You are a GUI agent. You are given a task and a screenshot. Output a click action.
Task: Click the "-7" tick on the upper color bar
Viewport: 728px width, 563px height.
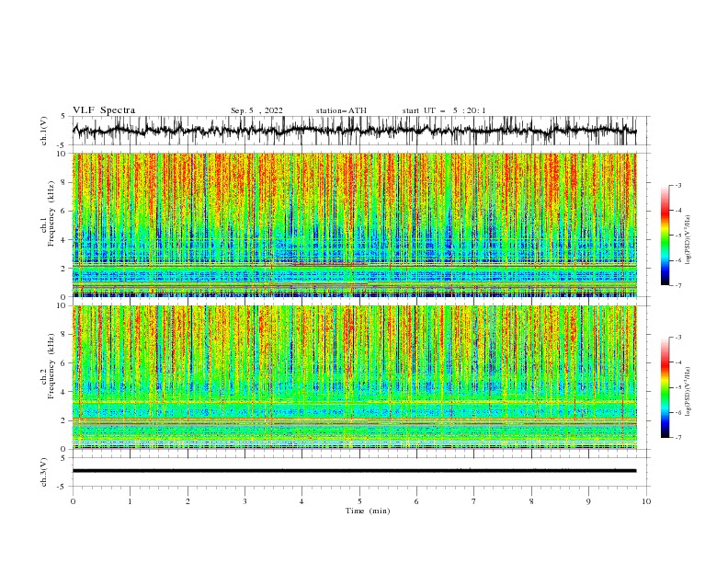tap(677, 285)
